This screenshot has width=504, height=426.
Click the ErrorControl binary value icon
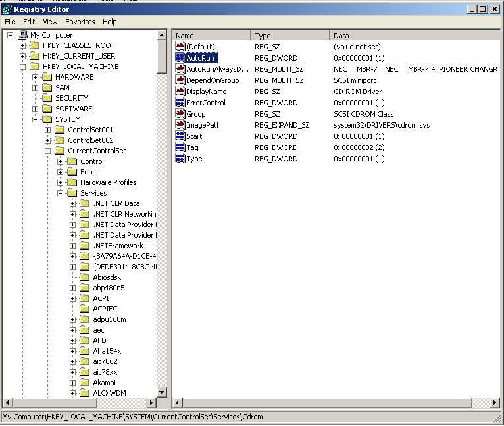[180, 103]
